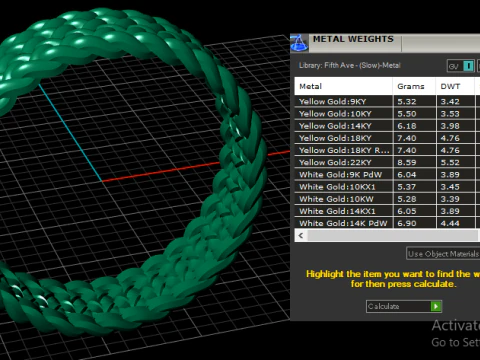The height and width of the screenshot is (360, 480).
Task: Select the White Gold:10KW row
Action: [387, 199]
